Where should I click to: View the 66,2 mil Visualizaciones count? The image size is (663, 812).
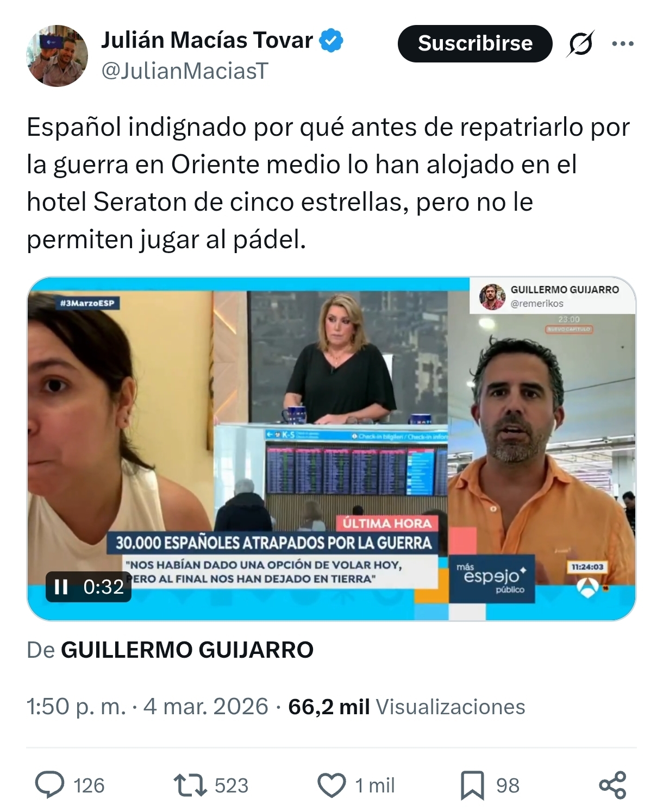point(406,707)
